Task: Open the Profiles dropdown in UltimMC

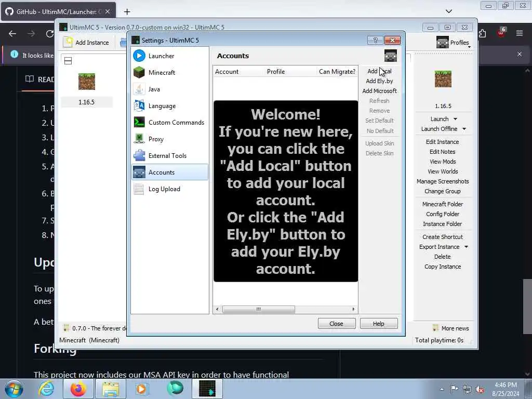Action: point(453,43)
